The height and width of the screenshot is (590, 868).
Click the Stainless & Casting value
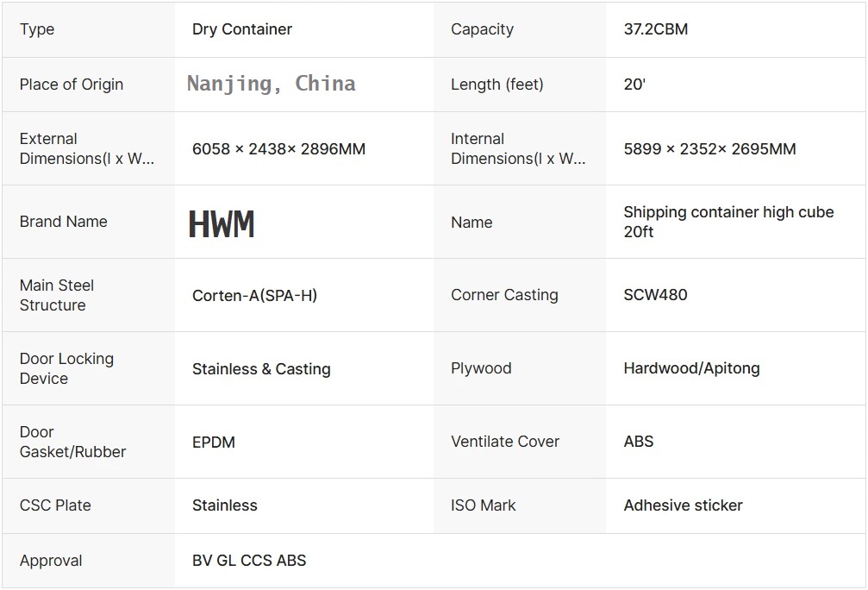[x=261, y=369]
